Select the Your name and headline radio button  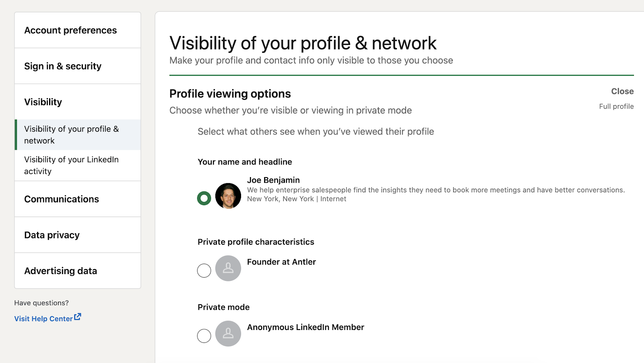click(x=204, y=198)
